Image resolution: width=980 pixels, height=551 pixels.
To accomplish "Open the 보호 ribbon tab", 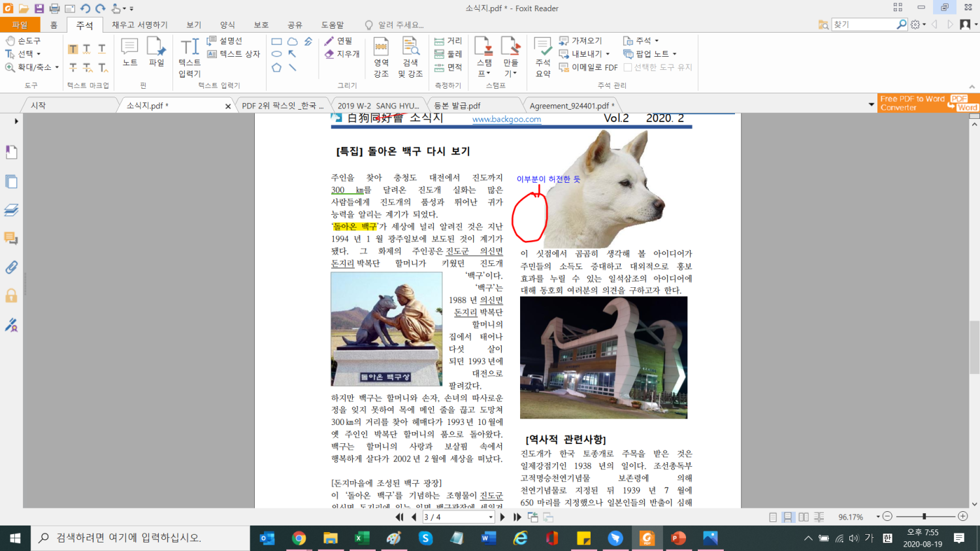I will point(261,25).
